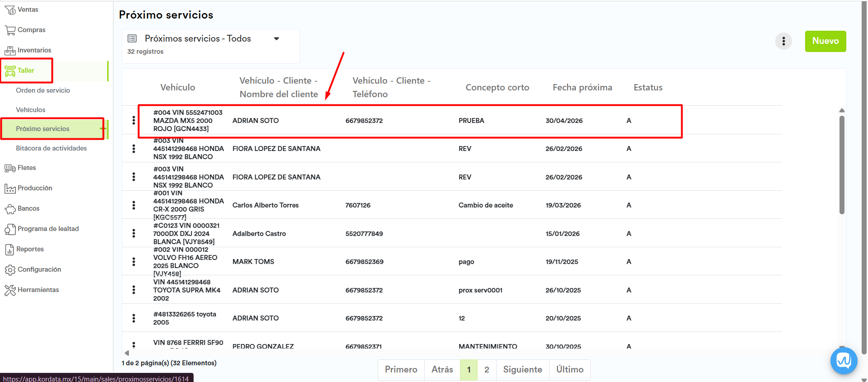This screenshot has width=868, height=382.
Task: Click the page's outer vertical scrollbar
Action: (865, 179)
